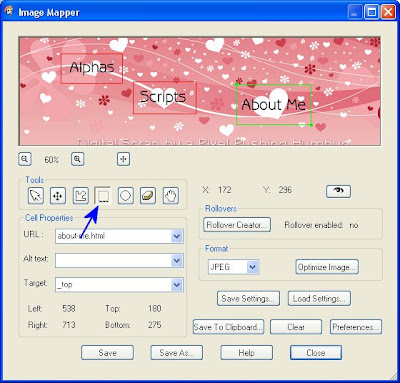
Task: Select the Scripts hotspot rectangle
Action: (165, 98)
